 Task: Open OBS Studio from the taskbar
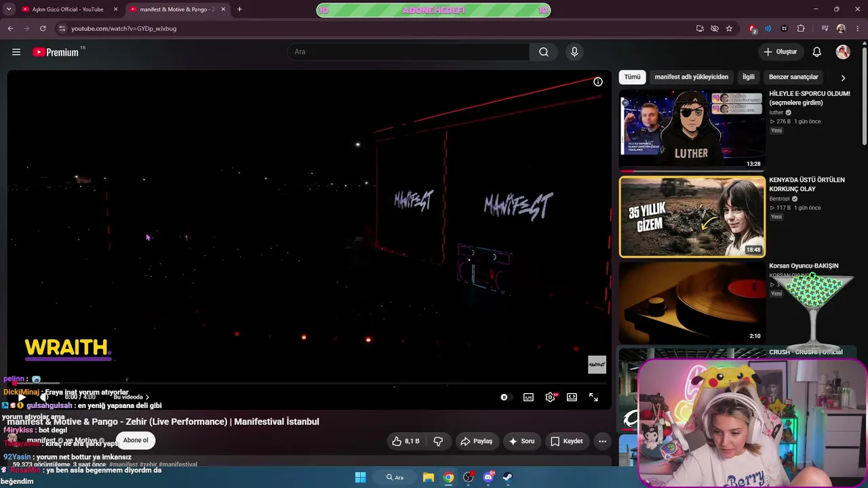pyautogui.click(x=468, y=477)
